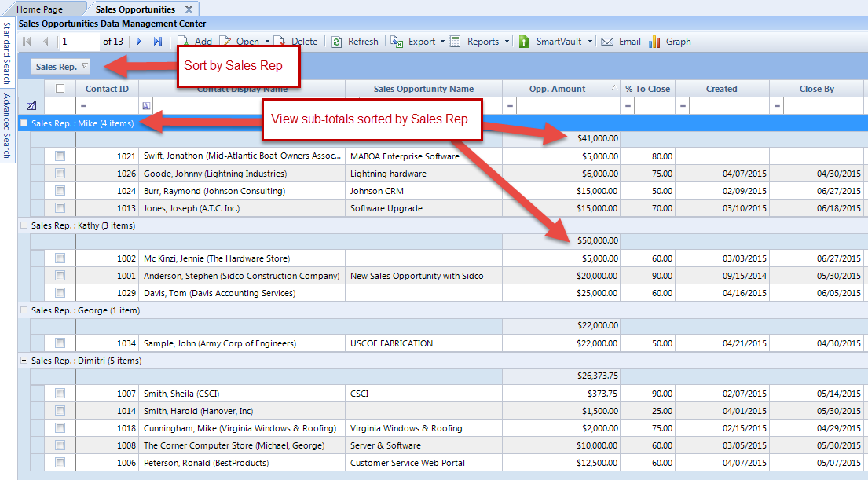Viewport: 868px width, 480px height.
Task: Open the Export dropdown arrow
Action: [x=441, y=42]
